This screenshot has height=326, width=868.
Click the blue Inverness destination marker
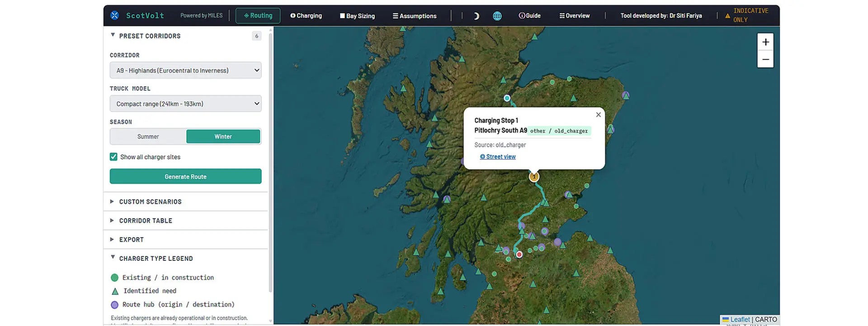507,98
